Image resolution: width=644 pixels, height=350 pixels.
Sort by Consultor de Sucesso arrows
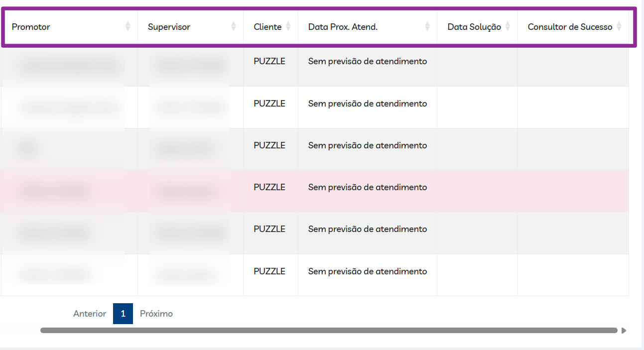[619, 26]
